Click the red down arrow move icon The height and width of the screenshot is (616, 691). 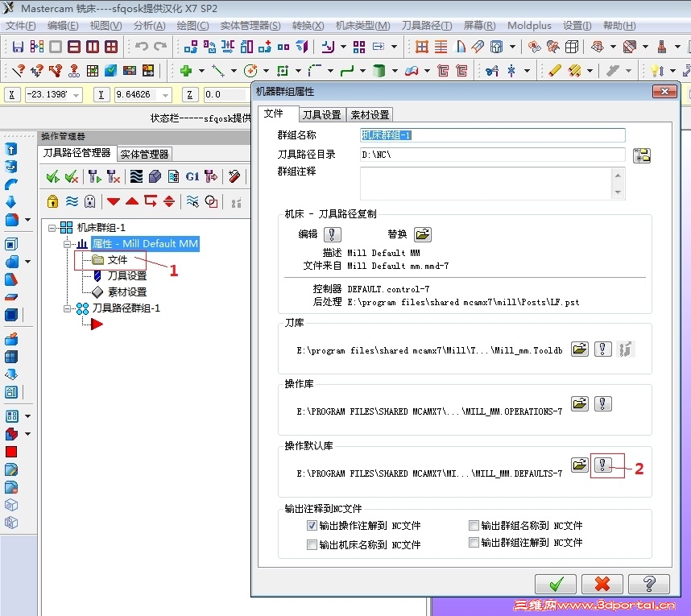114,202
